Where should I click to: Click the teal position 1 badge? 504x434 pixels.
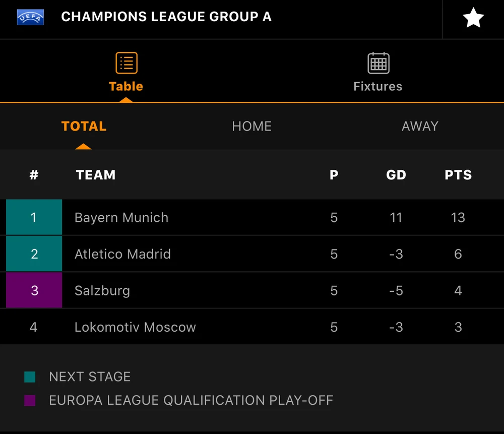[x=34, y=218]
